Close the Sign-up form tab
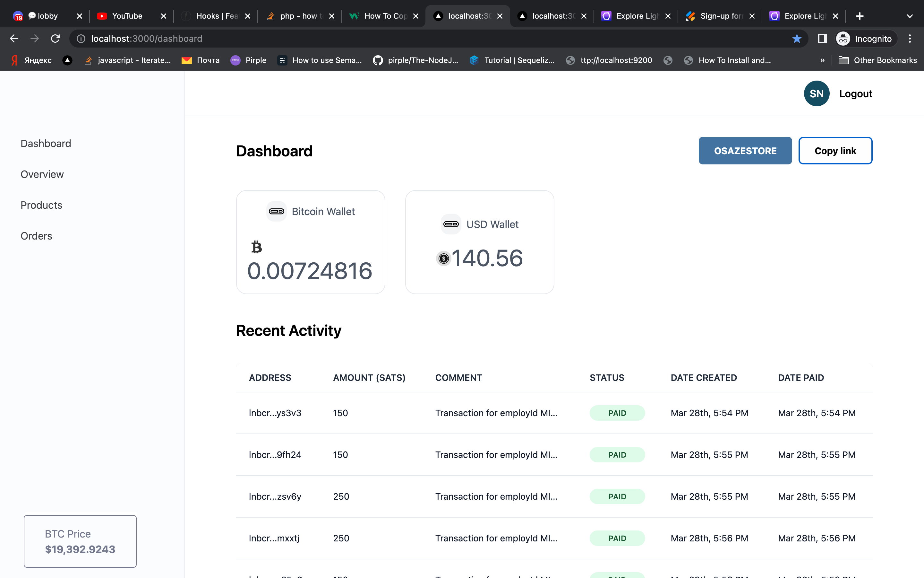 752,16
